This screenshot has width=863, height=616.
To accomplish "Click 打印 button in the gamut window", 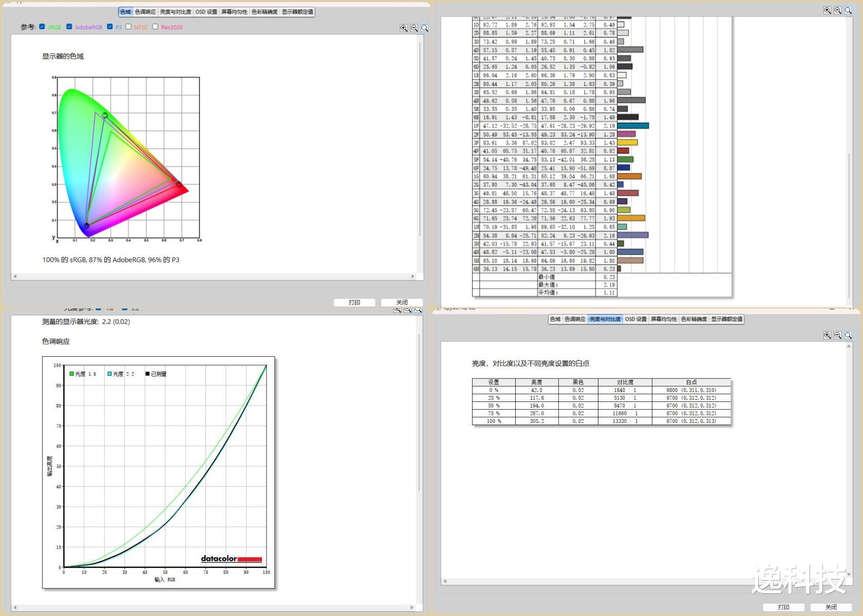I will [354, 302].
